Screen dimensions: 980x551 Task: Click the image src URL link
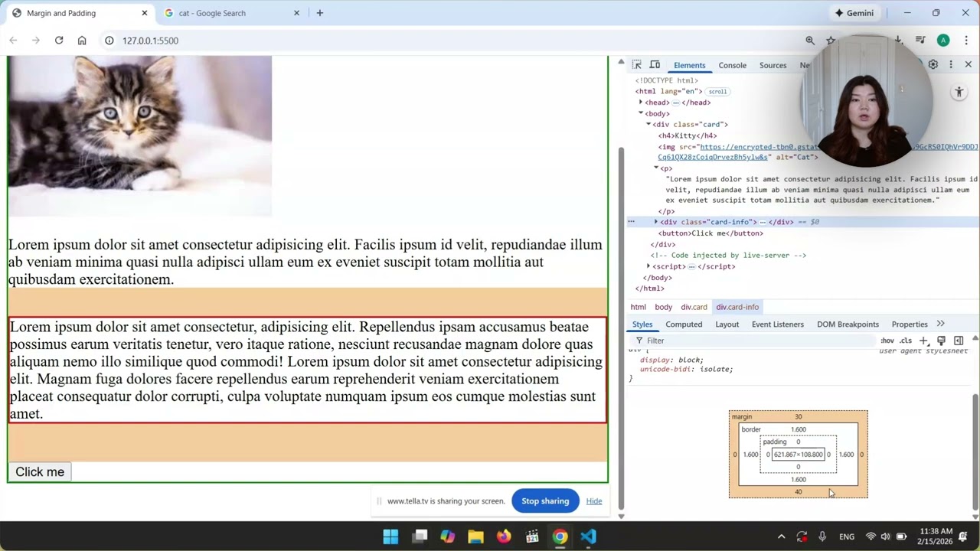[818, 152]
